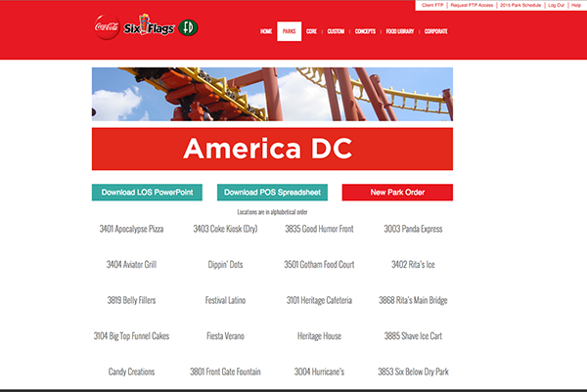Open 3404 Aviator Grill
587x392 pixels.
point(131,265)
